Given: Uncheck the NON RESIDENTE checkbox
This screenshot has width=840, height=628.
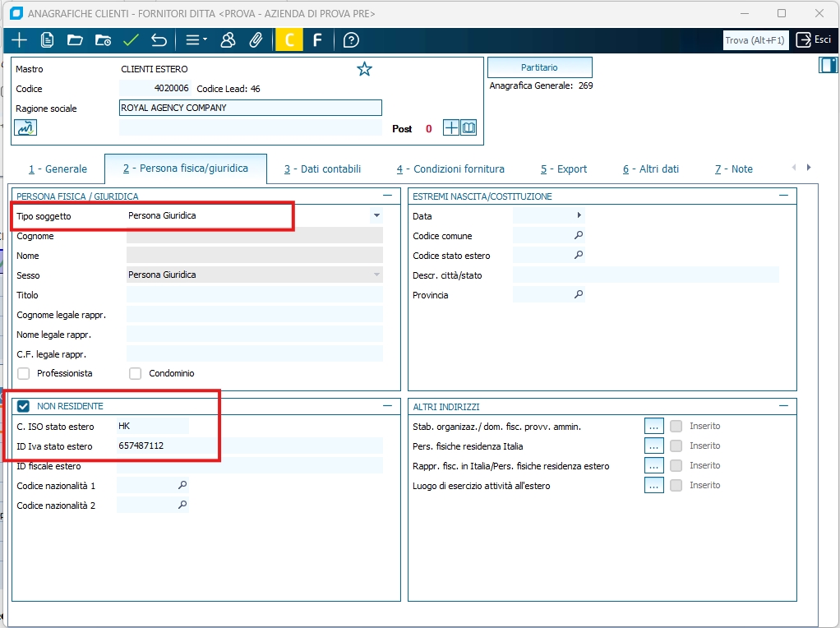Looking at the screenshot, I should pos(23,406).
